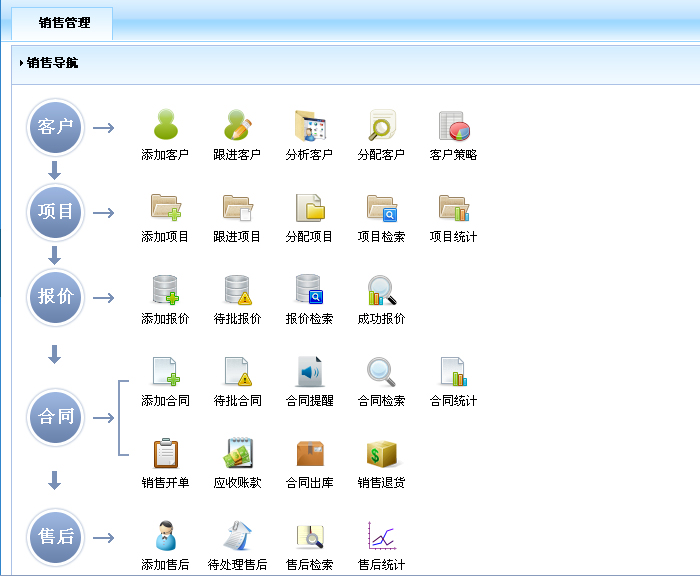Viewport: 700px width, 576px height.
Task: Open the 项目检索 search folder icon
Action: [381, 207]
